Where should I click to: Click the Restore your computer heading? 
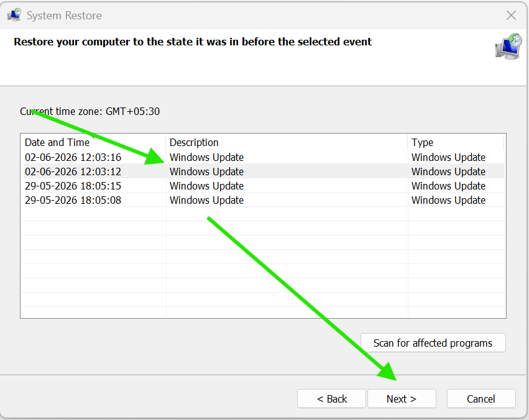click(x=193, y=42)
